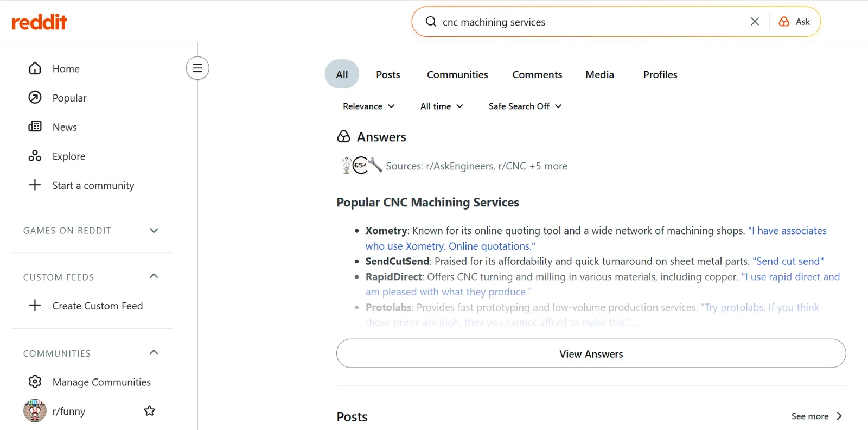Open the Safe Search Off dropdown
This screenshot has width=868, height=430.
click(x=525, y=106)
